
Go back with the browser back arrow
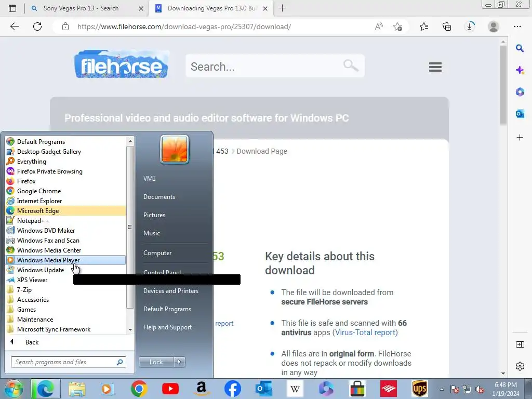(x=14, y=26)
